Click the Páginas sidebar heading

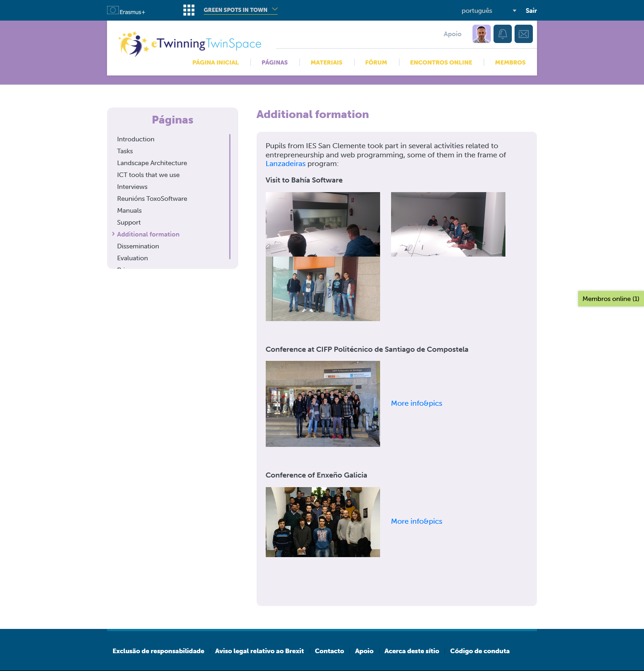point(172,120)
